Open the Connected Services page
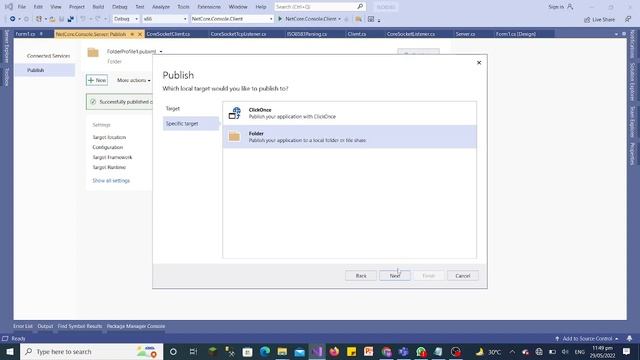Screen dimensions: 640x360 tap(48, 56)
